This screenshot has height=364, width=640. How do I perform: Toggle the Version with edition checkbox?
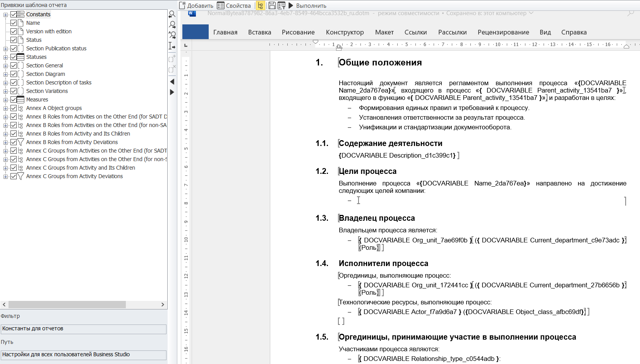tap(14, 31)
